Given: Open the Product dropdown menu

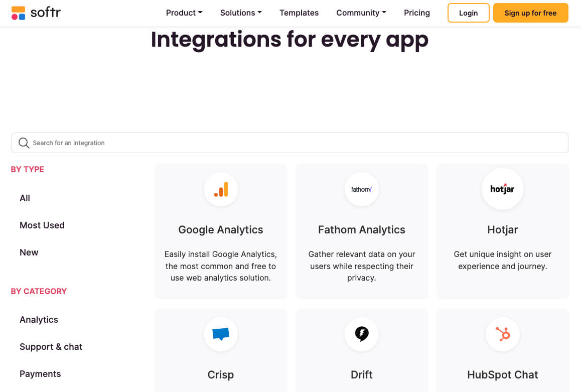Looking at the screenshot, I should point(184,13).
